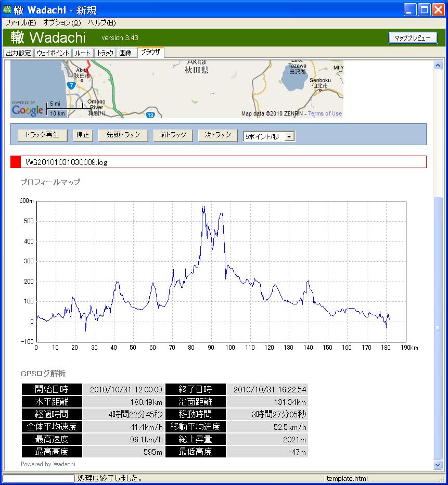Maximize the Wadachi window
Screen dimensions: 448x485
(424, 9)
